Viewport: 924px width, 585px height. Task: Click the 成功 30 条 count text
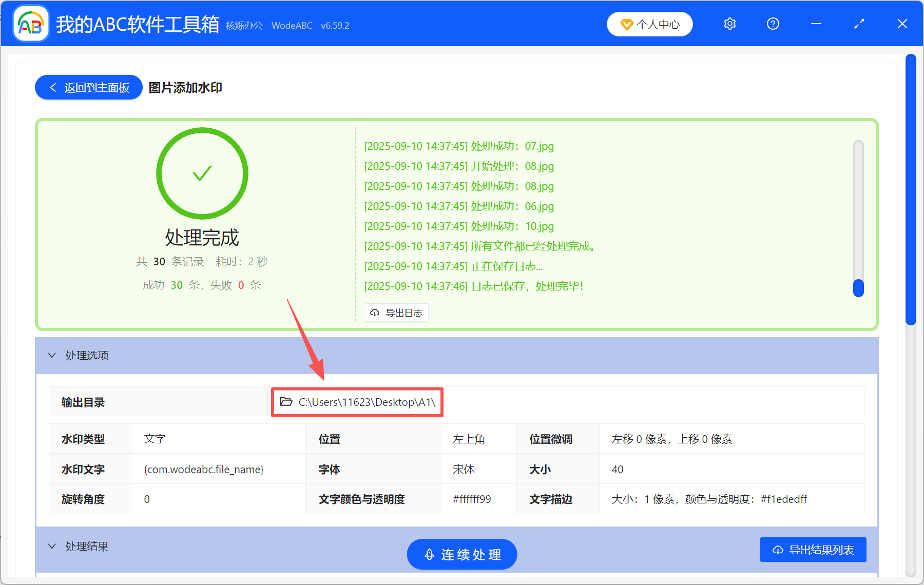point(171,285)
